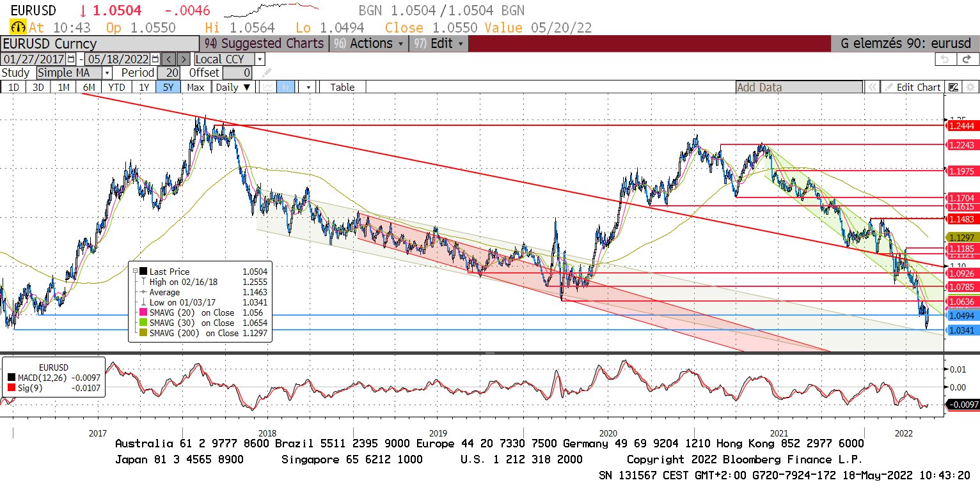This screenshot has height=494, width=980.
Task: Select the 3D range tab
Action: 38,87
